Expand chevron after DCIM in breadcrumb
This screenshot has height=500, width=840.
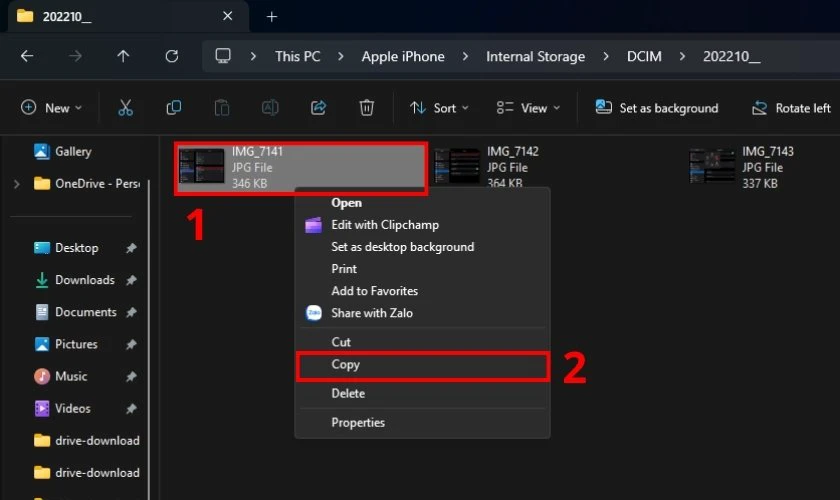click(x=682, y=56)
